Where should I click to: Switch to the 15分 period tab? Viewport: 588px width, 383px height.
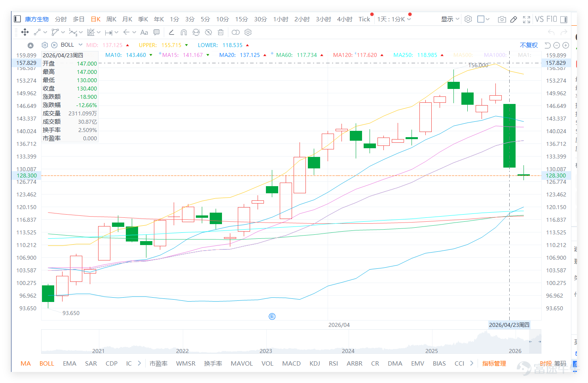(241, 19)
